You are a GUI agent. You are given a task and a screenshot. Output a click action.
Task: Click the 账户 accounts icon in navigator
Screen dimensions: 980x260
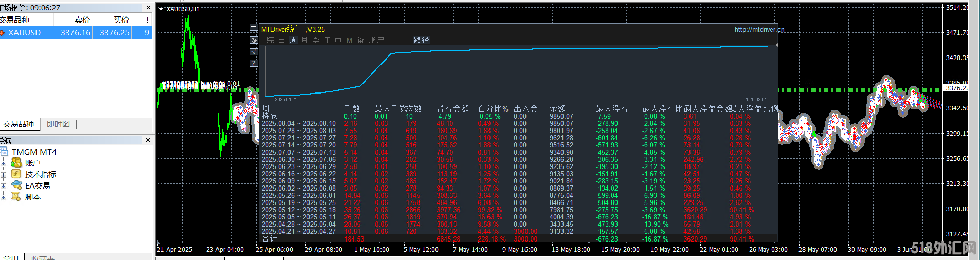16,163
